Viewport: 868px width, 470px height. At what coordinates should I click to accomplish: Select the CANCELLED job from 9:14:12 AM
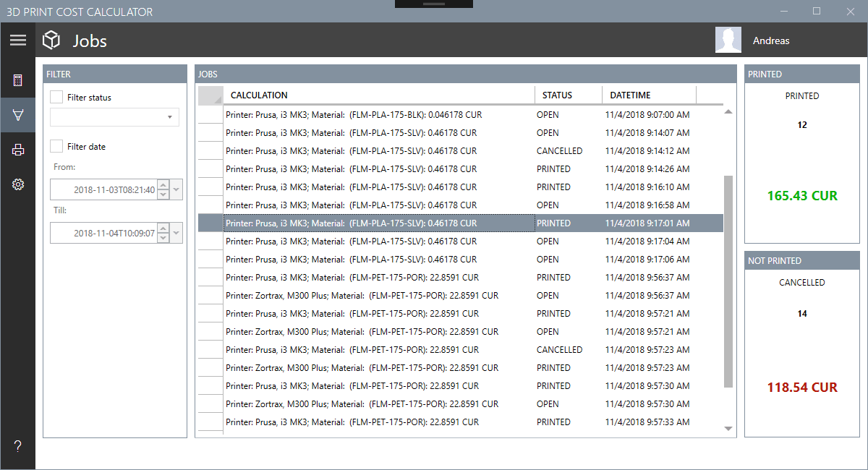coord(461,151)
